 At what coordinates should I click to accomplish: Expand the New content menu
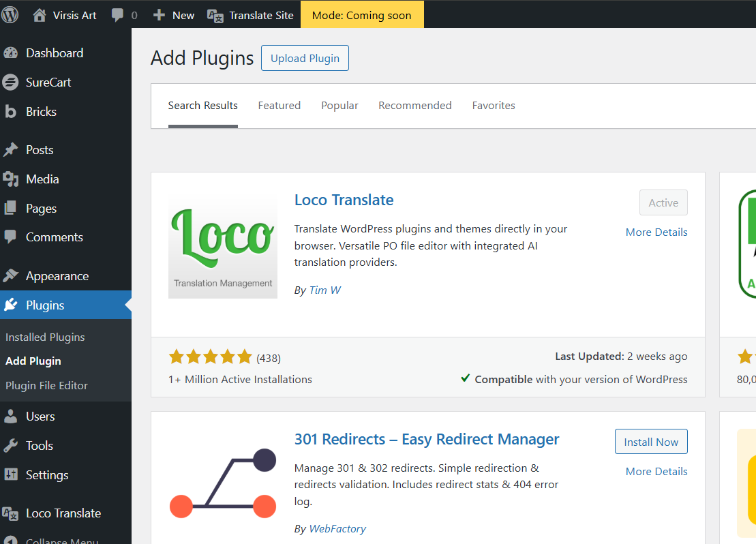coord(174,15)
